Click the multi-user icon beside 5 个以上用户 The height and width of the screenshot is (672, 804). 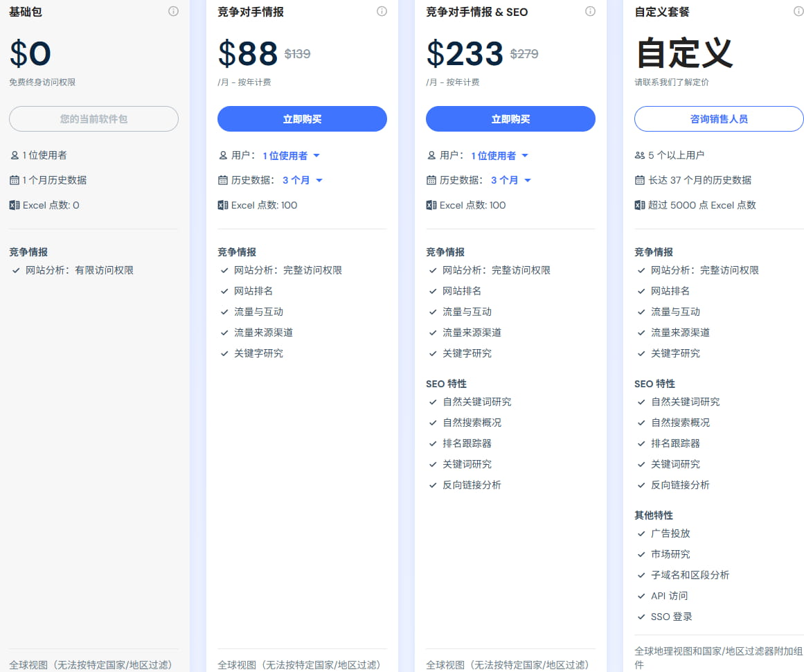[641, 155]
